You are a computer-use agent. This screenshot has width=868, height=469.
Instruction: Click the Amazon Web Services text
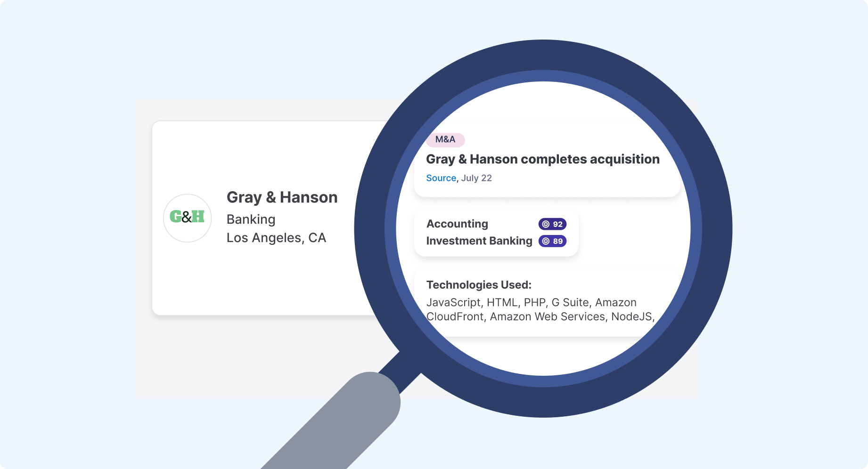tap(547, 316)
